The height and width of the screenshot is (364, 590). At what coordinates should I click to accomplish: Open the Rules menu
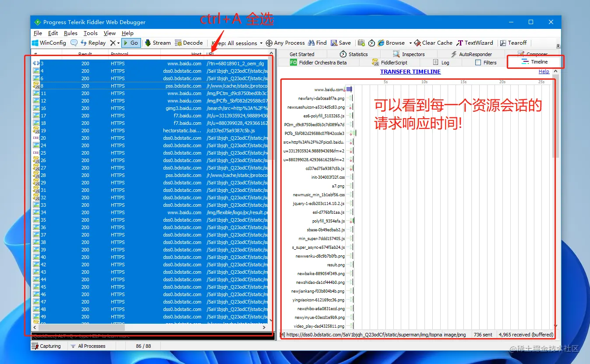(x=71, y=33)
